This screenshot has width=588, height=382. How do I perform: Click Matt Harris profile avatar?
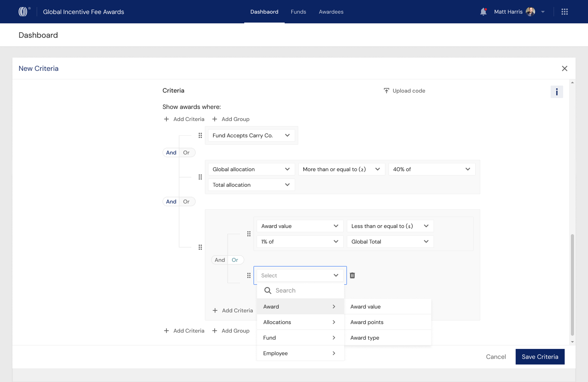click(x=530, y=12)
